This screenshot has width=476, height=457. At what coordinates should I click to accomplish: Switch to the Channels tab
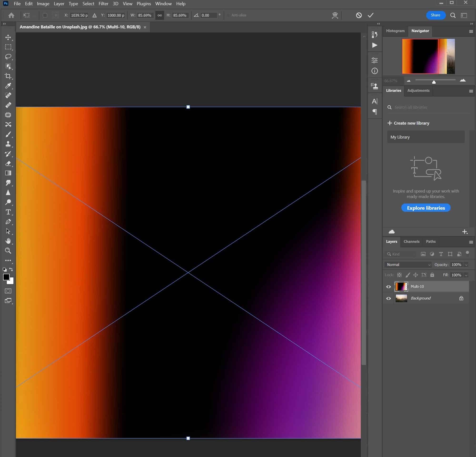pos(412,241)
